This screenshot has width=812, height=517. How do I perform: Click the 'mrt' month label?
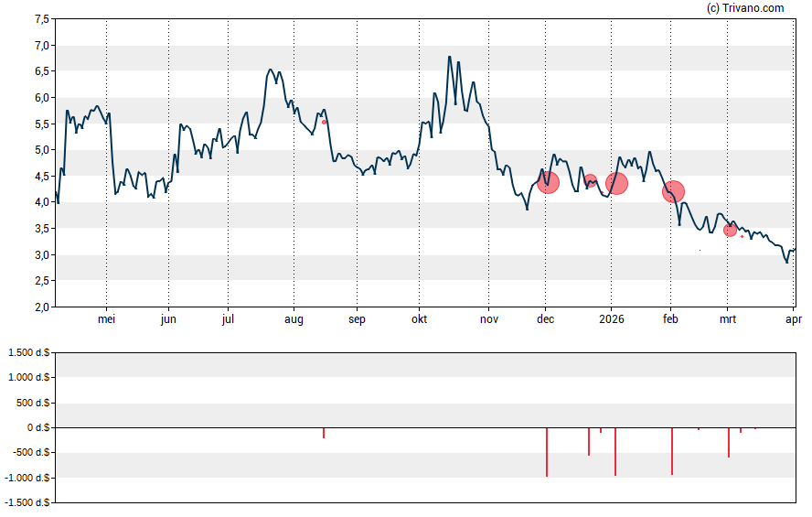coord(728,319)
